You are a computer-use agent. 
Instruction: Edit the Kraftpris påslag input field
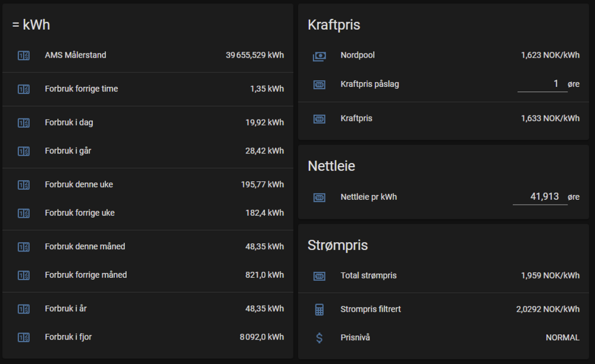(541, 84)
